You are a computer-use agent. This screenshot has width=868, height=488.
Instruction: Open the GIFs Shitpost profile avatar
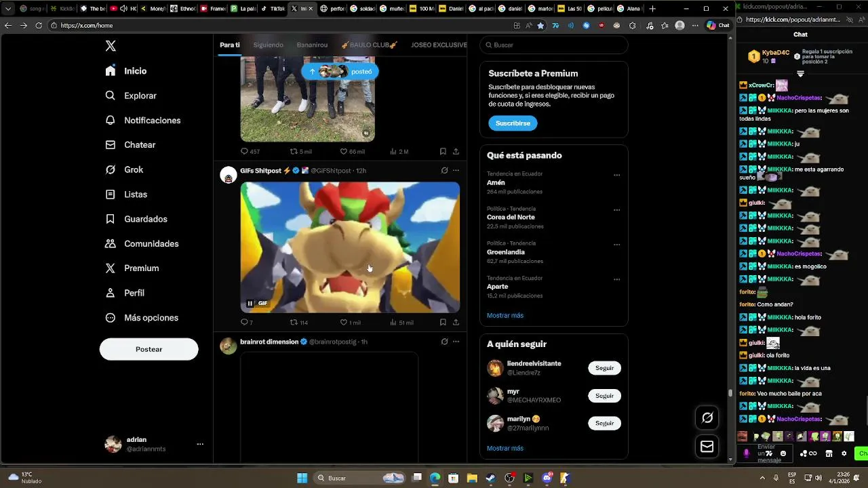(x=229, y=174)
